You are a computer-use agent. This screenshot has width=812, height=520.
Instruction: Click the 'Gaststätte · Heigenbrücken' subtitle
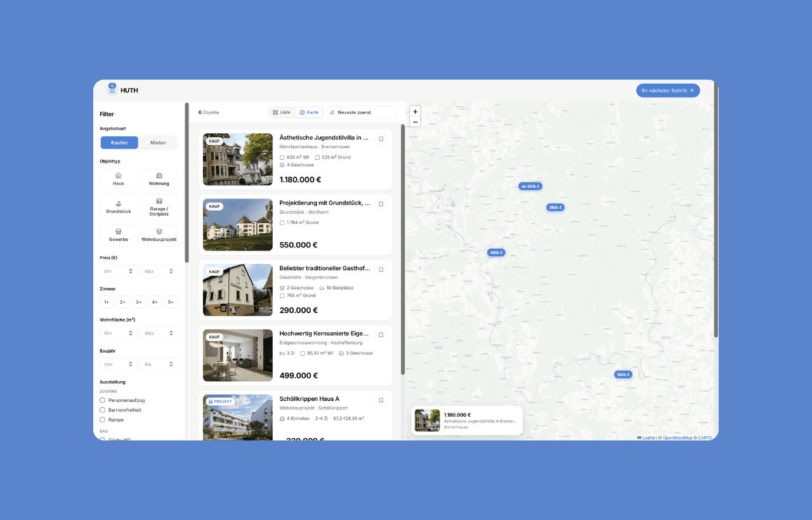click(309, 278)
